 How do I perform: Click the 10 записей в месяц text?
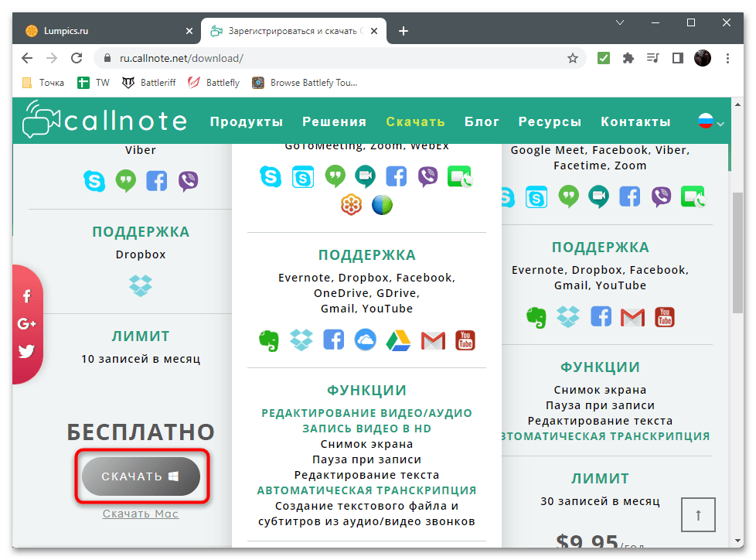(141, 359)
